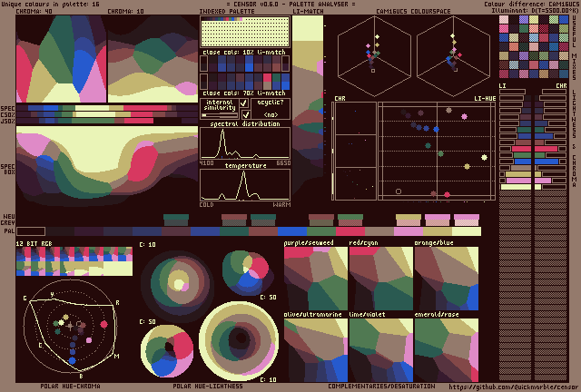Screen dimensions: 581x392
Task: Click the 'Illuminant: D(T=5500.00°K)' text
Action: (x=533, y=11)
